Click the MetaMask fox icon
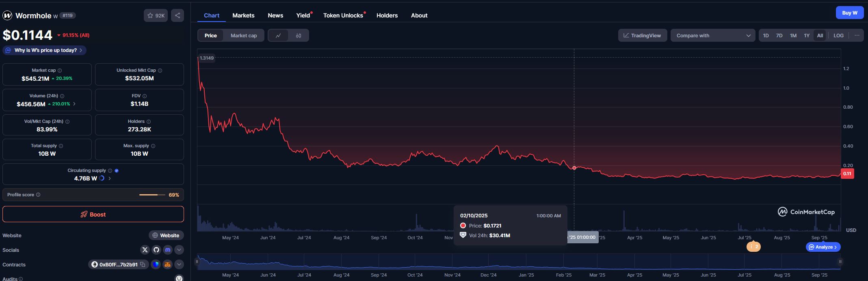The height and width of the screenshot is (281, 868). point(167,264)
